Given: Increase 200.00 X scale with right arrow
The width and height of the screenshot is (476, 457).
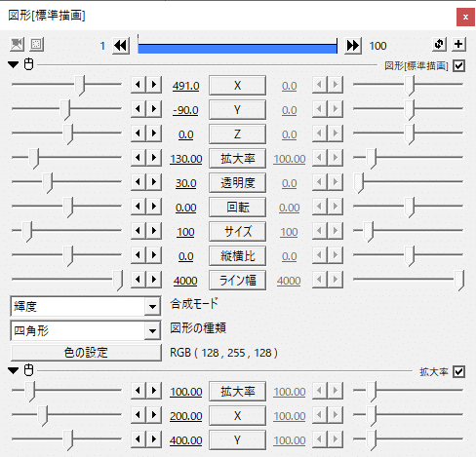Looking at the screenshot, I should pyautogui.click(x=154, y=415).
